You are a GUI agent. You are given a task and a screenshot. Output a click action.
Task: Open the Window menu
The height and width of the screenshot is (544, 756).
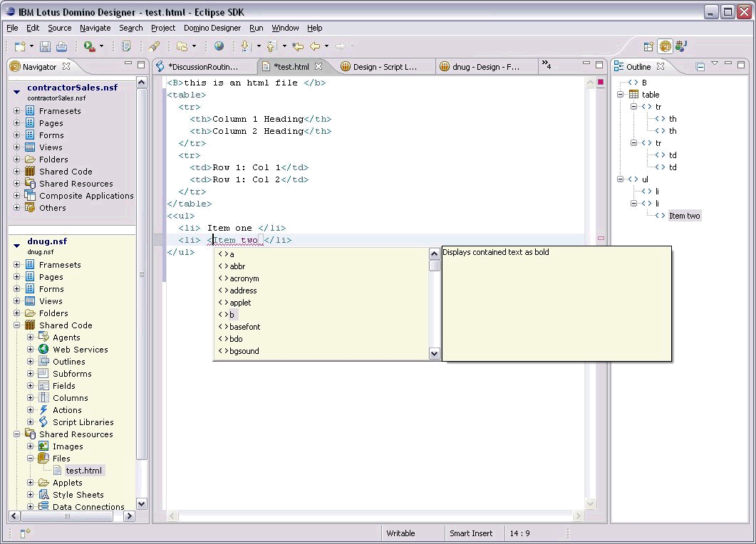tap(285, 28)
